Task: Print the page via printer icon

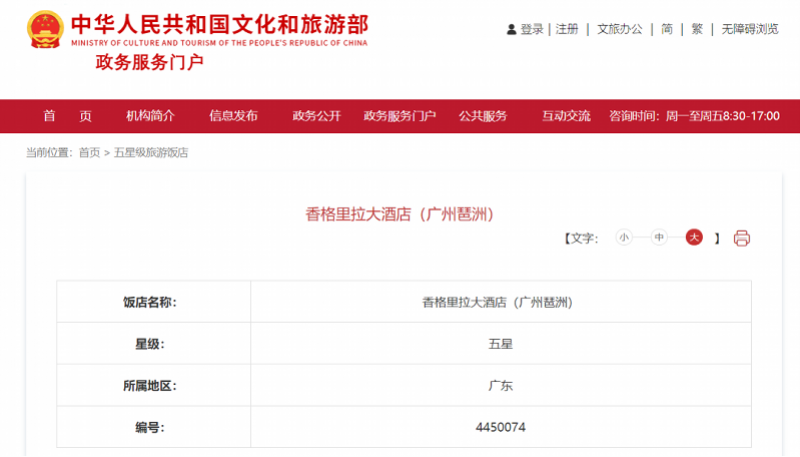Action: pos(741,238)
